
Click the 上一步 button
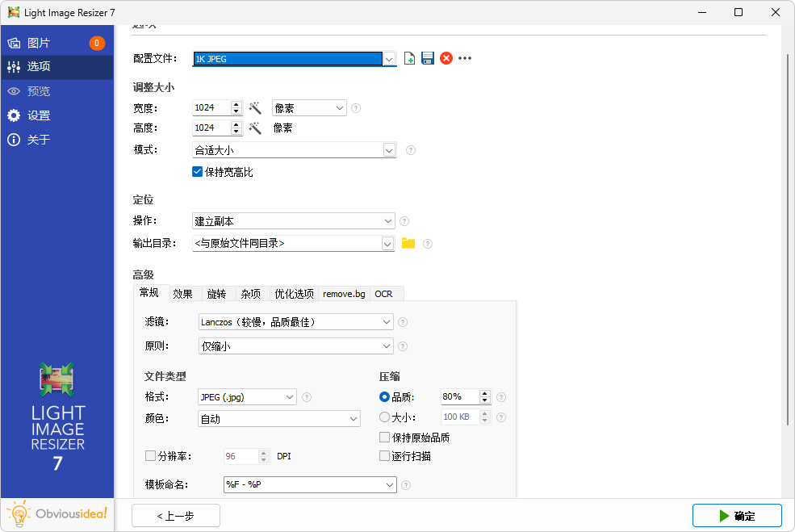175,515
